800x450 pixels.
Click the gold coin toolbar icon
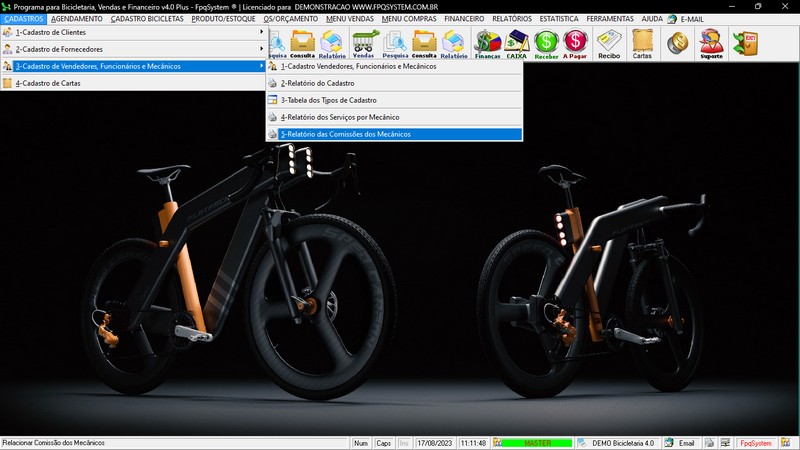coord(677,43)
